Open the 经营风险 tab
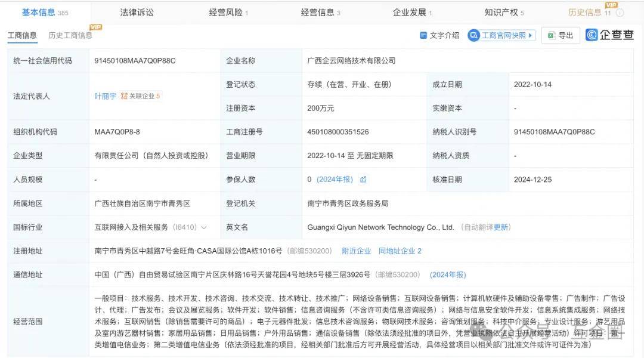 click(228, 13)
